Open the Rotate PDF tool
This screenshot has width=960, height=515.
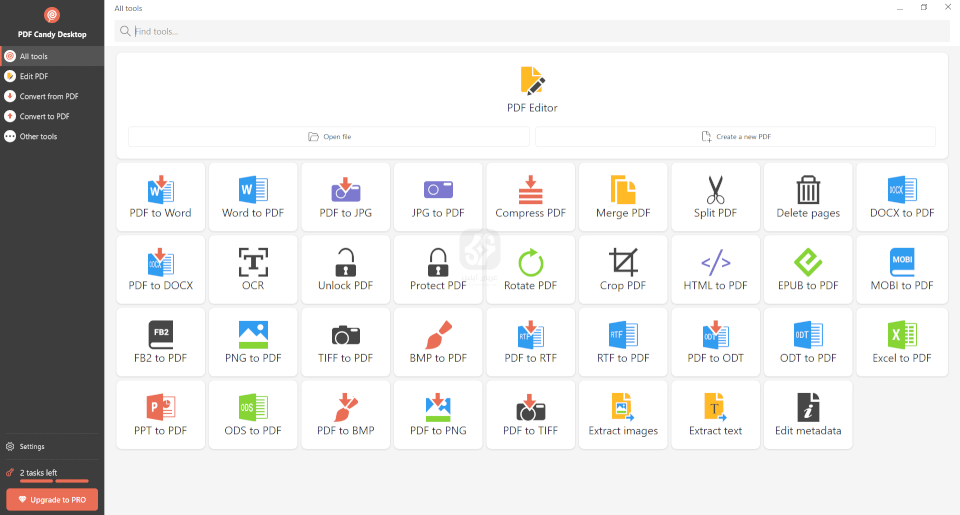click(x=530, y=269)
